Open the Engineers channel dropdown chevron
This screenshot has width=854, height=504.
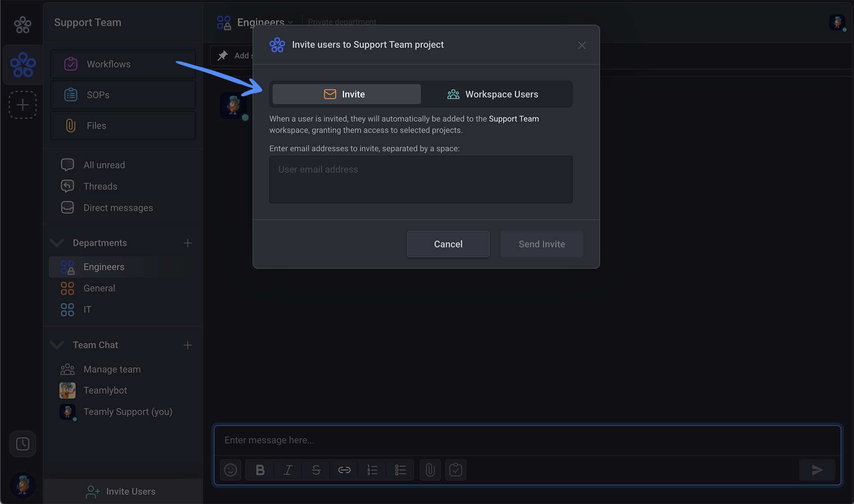coord(290,22)
